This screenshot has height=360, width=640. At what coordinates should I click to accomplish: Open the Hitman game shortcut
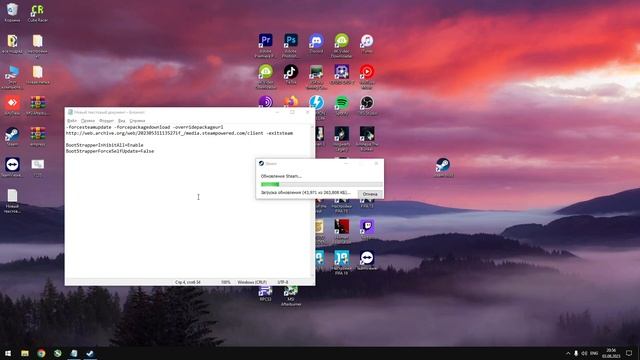[342, 230]
